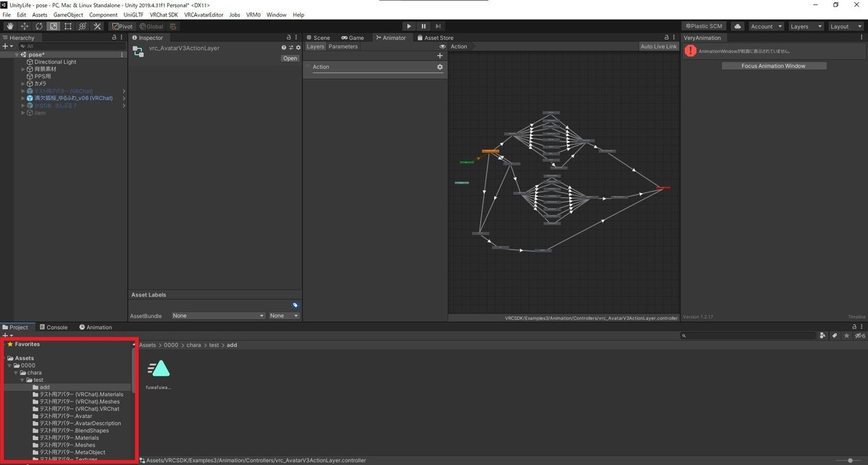868x465 pixels.
Task: Toggle Pivot handle position mode
Action: tap(122, 26)
